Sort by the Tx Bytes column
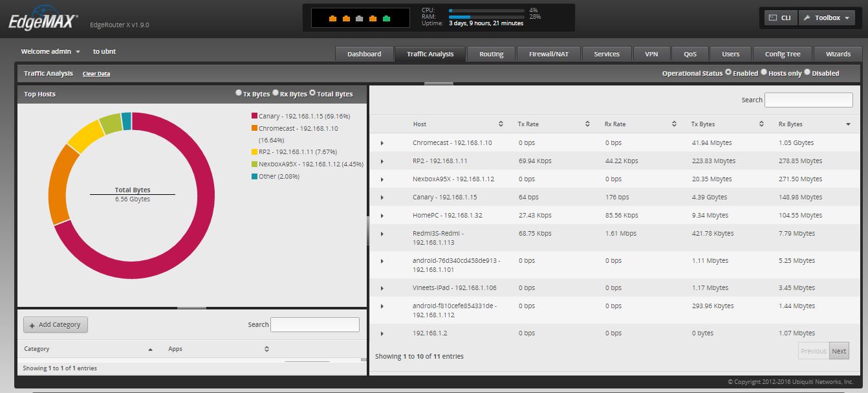This screenshot has width=868, height=393. (x=728, y=124)
